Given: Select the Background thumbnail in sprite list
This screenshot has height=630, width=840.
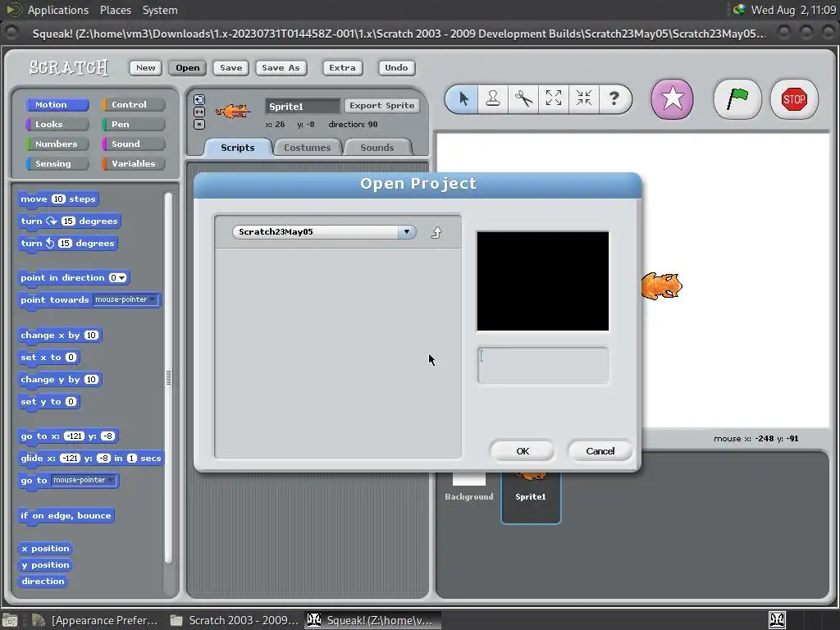Looking at the screenshot, I should 468,486.
